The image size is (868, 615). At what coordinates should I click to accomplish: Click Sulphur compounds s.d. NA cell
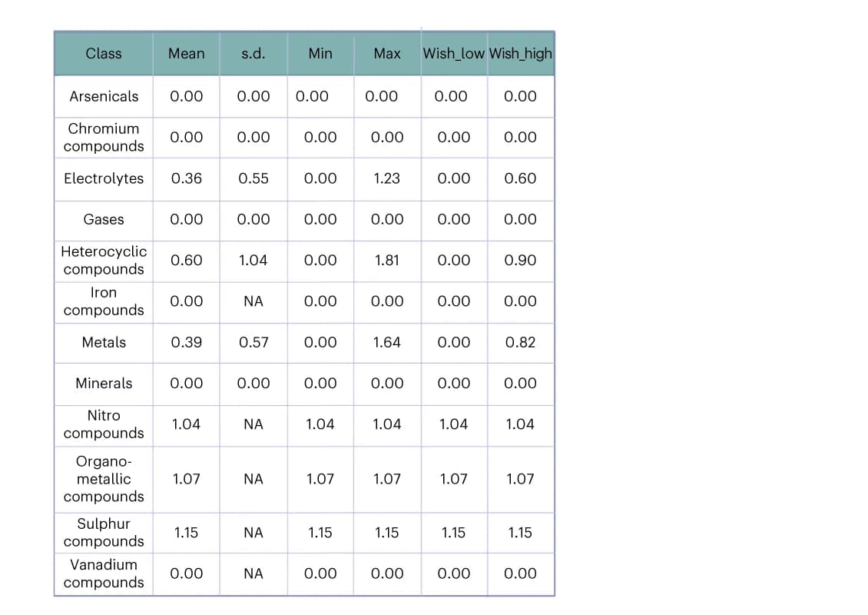click(x=253, y=533)
